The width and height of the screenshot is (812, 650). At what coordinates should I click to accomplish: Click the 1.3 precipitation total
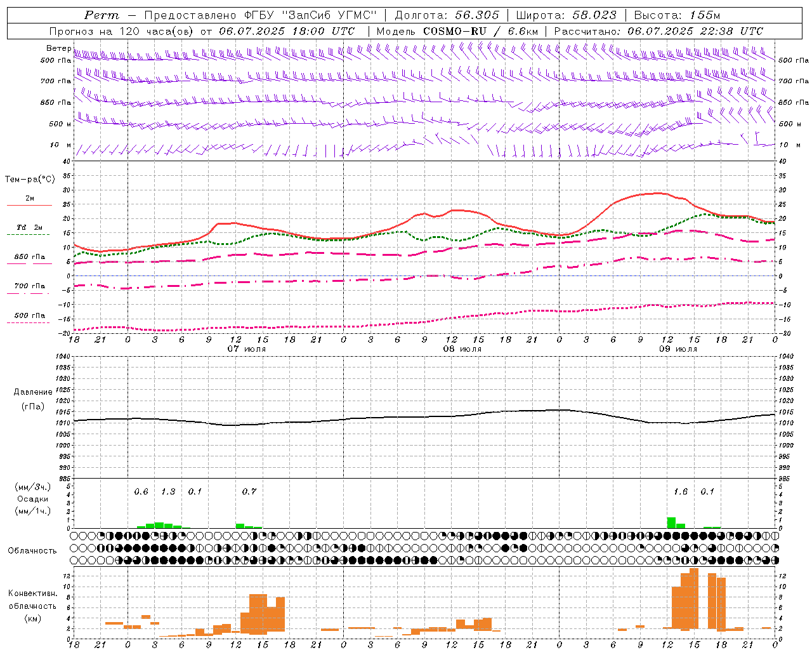(168, 492)
